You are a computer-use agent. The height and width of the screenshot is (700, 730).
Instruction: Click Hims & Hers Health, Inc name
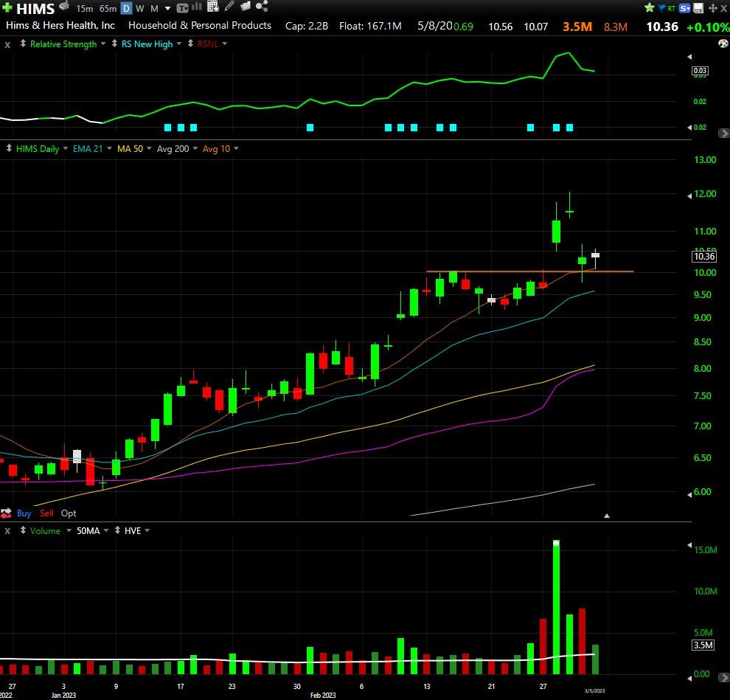[60, 26]
